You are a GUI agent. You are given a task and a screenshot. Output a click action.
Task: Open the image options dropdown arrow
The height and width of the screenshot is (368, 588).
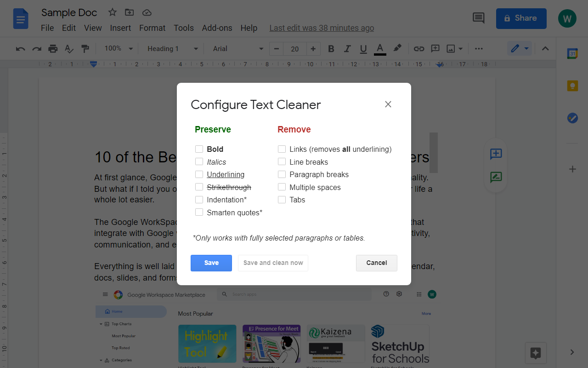coord(460,49)
